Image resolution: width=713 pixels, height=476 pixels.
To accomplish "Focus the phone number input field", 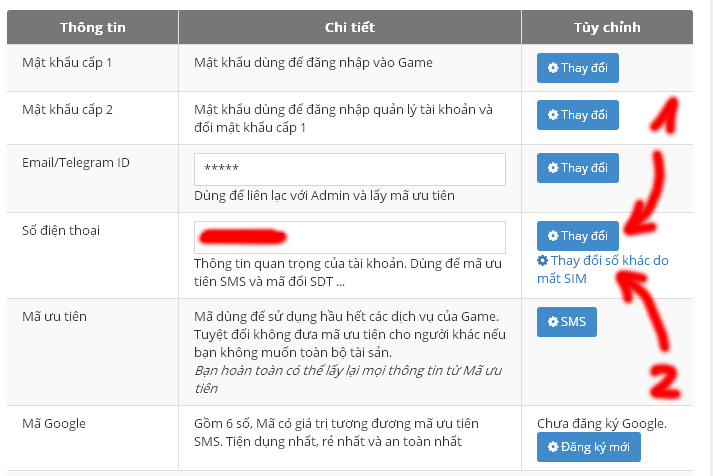I will click(349, 237).
